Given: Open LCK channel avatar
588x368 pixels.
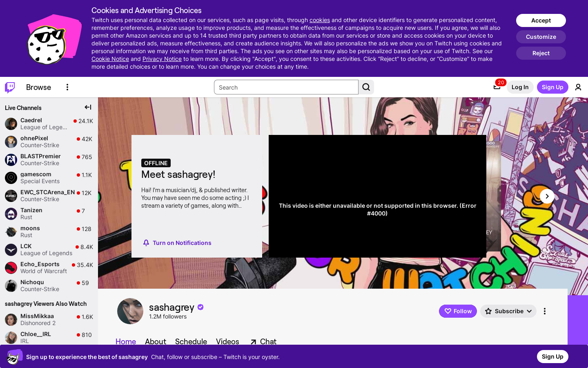Looking at the screenshot, I should click(x=11, y=249).
